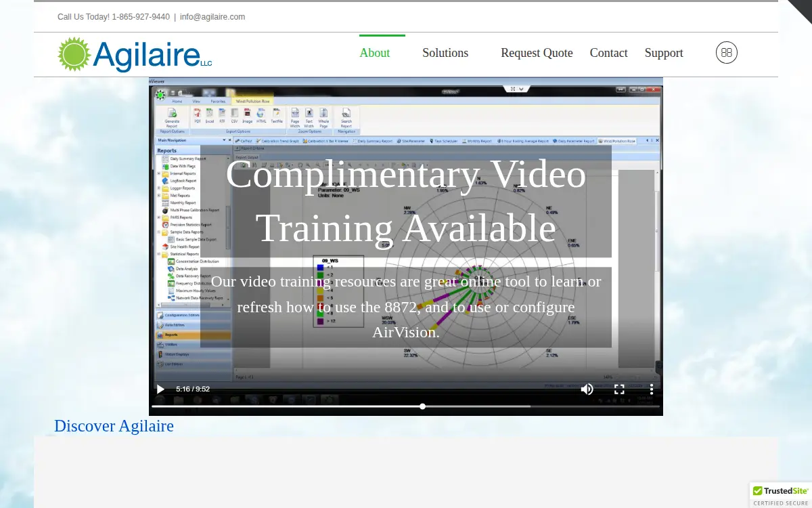Click the CSV export icon in the video
The image size is (812, 508).
click(x=234, y=115)
